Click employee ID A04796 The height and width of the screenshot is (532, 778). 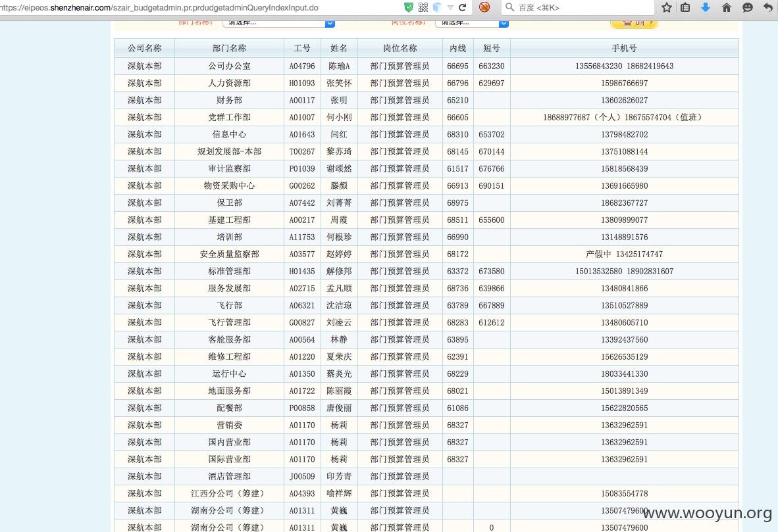pyautogui.click(x=302, y=66)
